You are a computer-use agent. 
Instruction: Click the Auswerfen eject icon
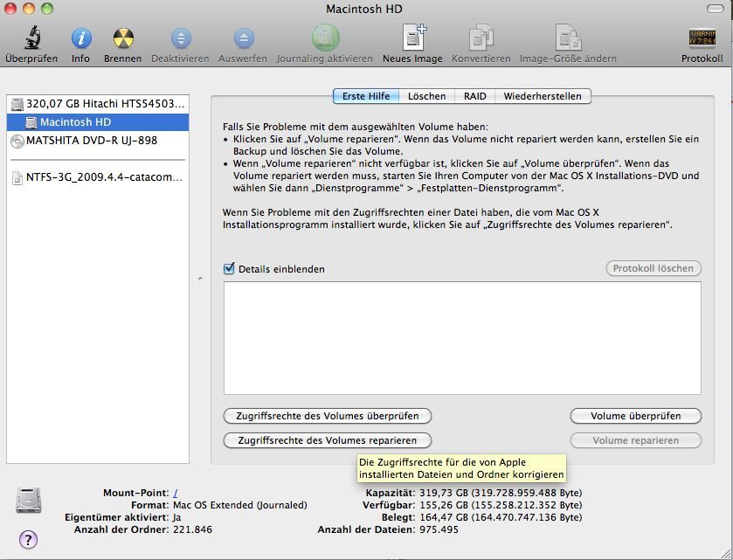[x=244, y=38]
